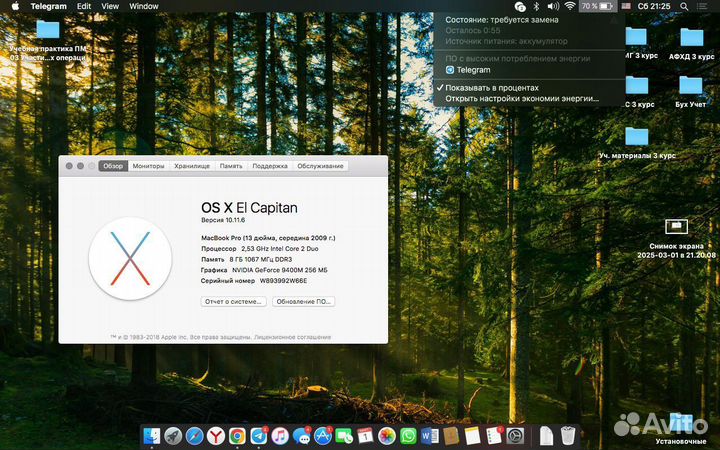Click the Telegram icon in the Dock
This screenshot has width=720, height=450.
point(259,436)
